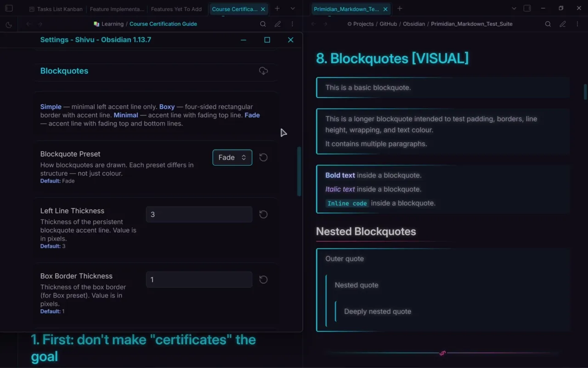The height and width of the screenshot is (368, 588).
Task: Close the Primidian_Markdown_Te... tab
Action: [x=385, y=9]
